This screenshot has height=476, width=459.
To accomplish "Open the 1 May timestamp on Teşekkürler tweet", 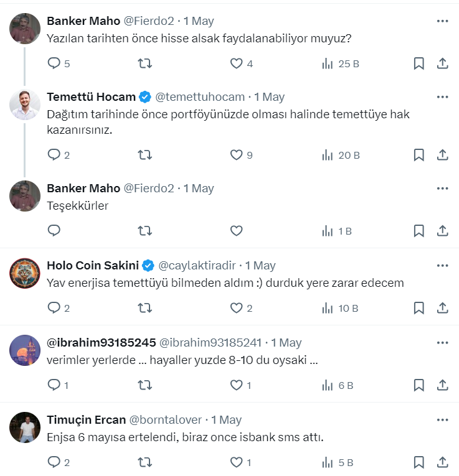I will click(199, 189).
